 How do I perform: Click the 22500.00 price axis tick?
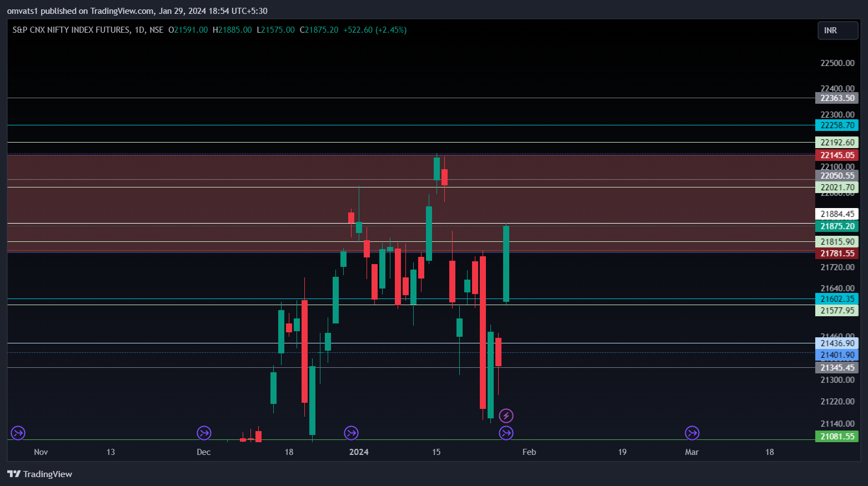pos(837,63)
